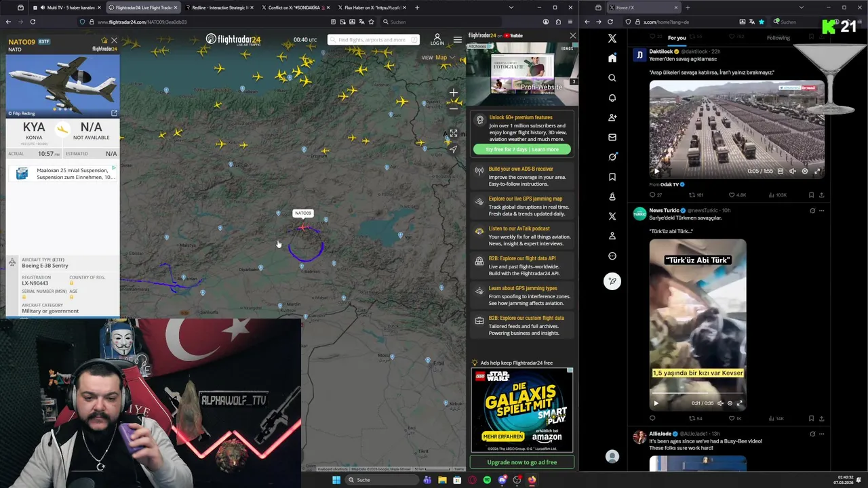Screen dimensions: 868x488
Task: Open Listen to our AvTalk podcast link
Action: [519, 228]
